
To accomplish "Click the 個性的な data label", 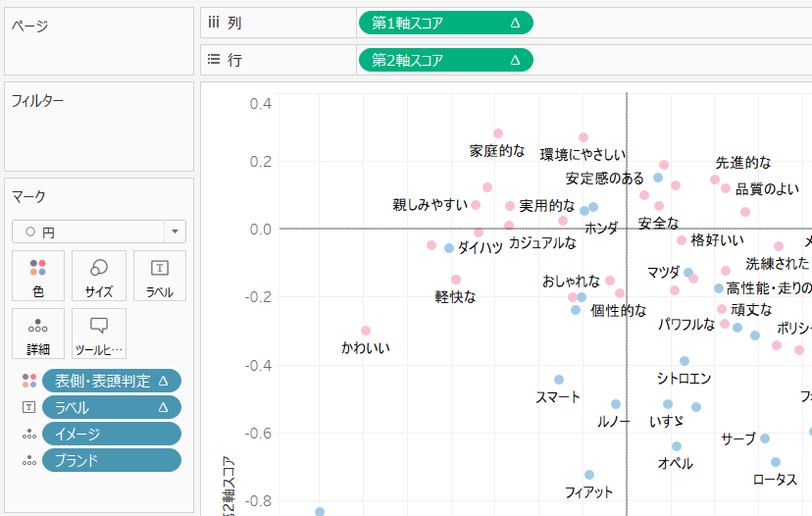I will pyautogui.click(x=619, y=311).
